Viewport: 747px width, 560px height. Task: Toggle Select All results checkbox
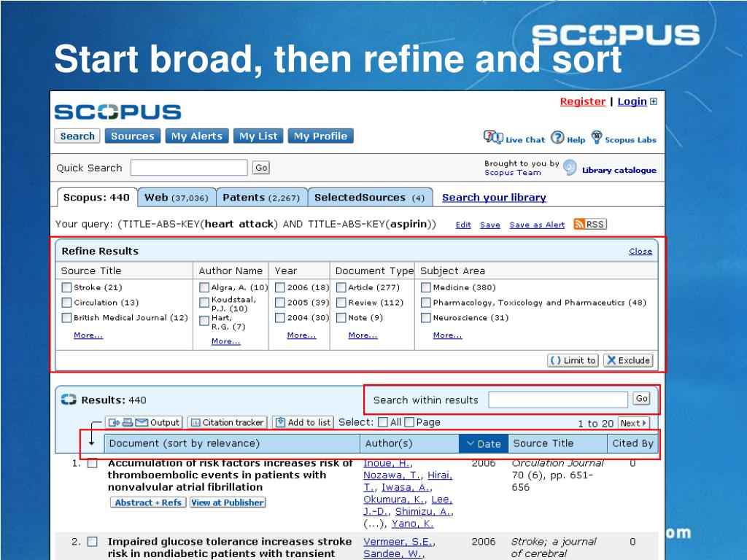pos(382,422)
